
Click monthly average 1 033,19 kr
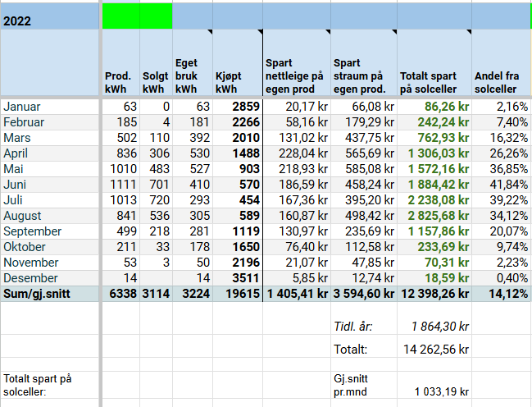tap(442, 391)
